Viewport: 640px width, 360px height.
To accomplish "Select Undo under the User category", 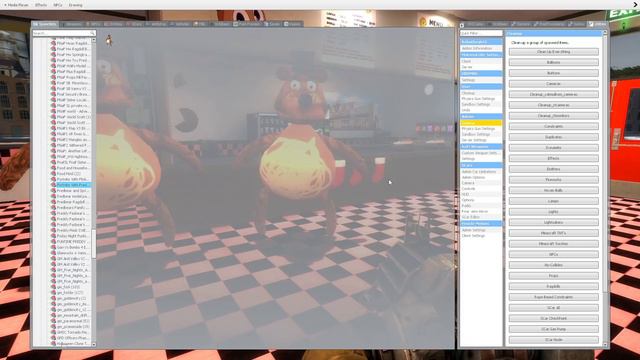I will [481, 110].
